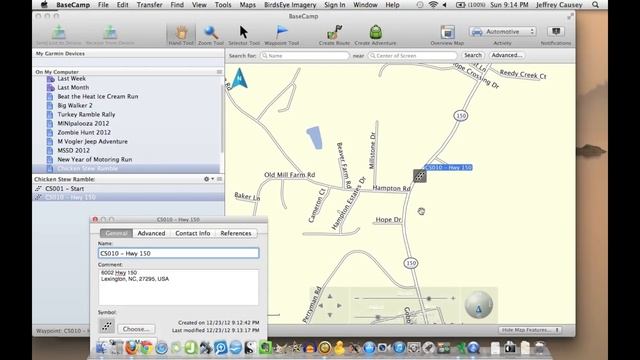This screenshot has width=640, height=360.
Task: Click the Name search field
Action: [x=305, y=56]
